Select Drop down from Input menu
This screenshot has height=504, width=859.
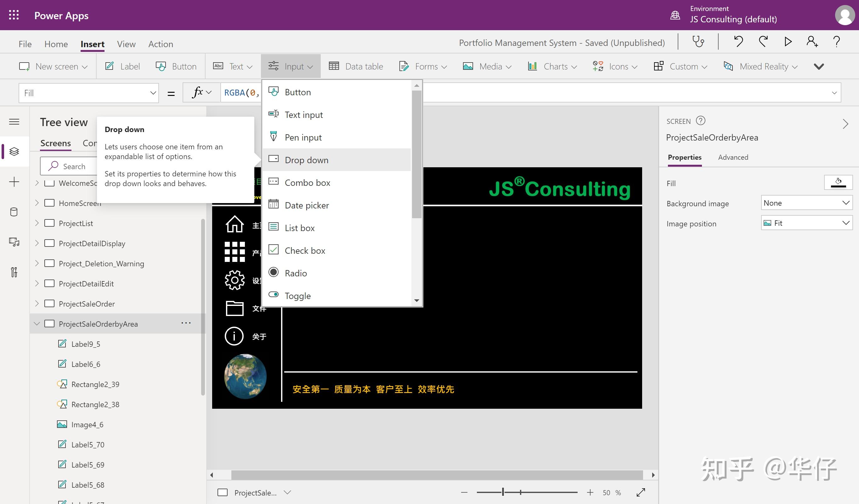(307, 160)
